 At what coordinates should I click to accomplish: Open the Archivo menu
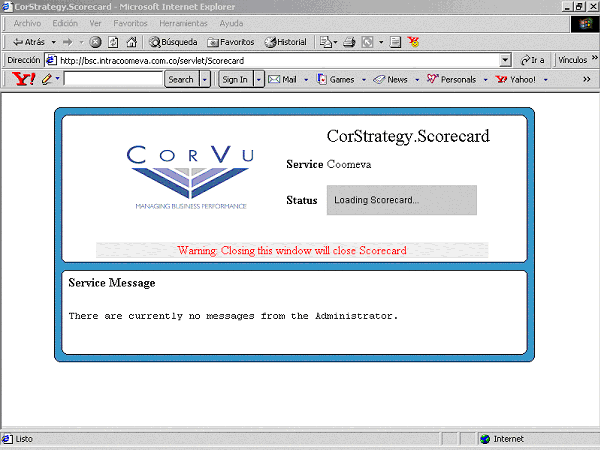click(x=27, y=23)
